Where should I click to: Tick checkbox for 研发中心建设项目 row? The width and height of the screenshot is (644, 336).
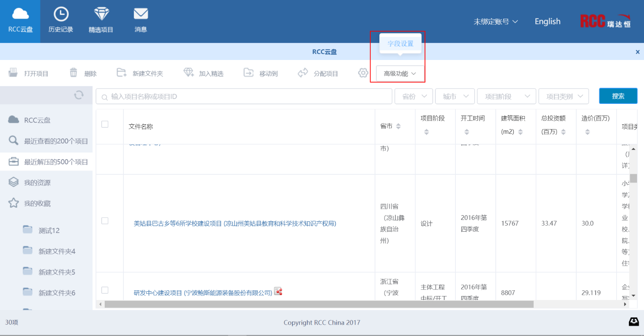[105, 290]
